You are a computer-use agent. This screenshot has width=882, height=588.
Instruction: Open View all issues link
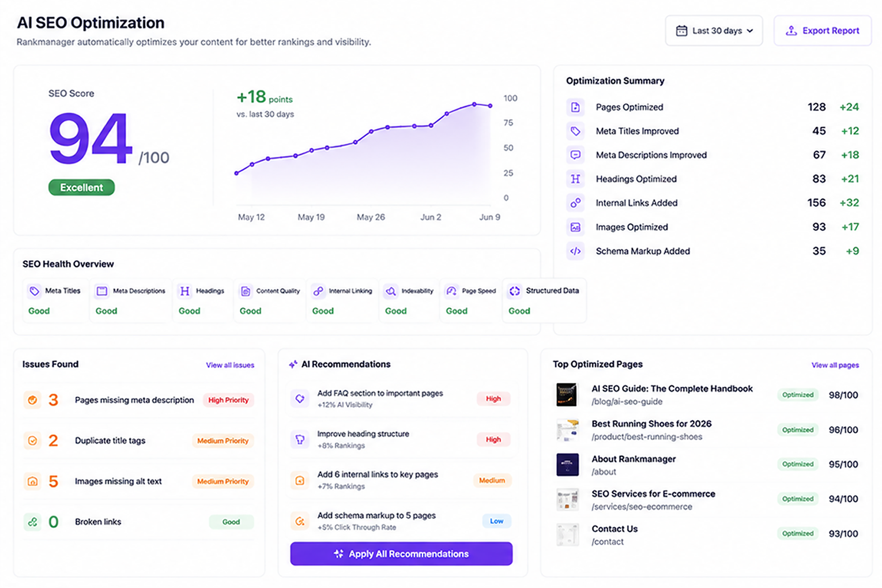pyautogui.click(x=230, y=365)
